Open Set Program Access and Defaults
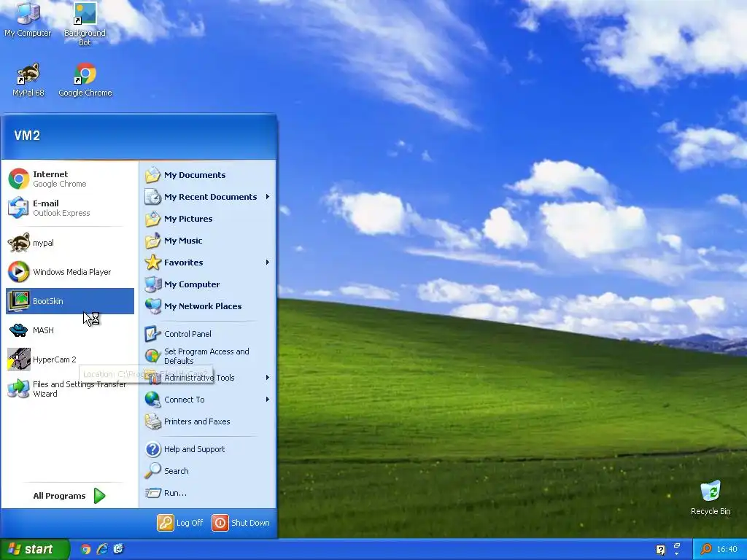The image size is (747, 560). point(208,356)
